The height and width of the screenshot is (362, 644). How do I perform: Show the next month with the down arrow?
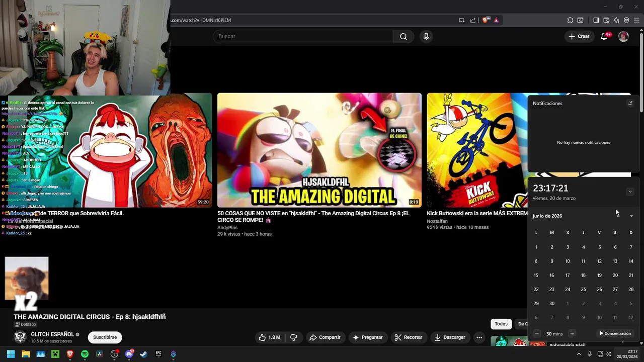tap(631, 216)
